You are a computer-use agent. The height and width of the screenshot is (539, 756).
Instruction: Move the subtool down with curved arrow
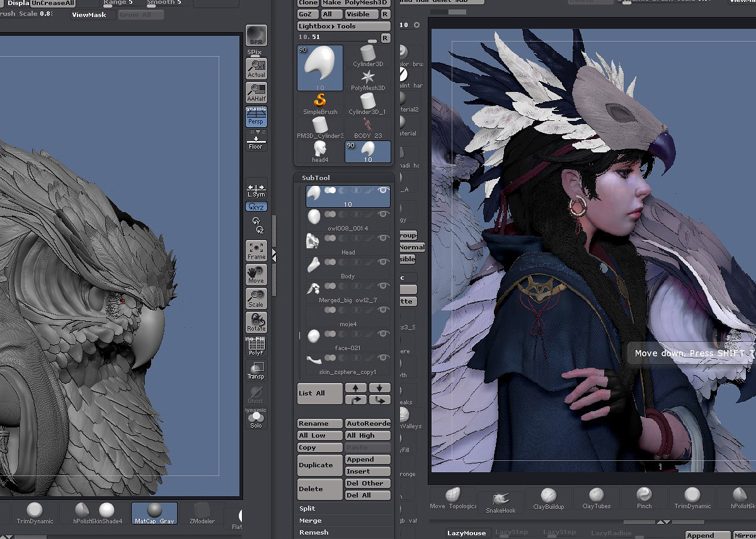click(380, 400)
